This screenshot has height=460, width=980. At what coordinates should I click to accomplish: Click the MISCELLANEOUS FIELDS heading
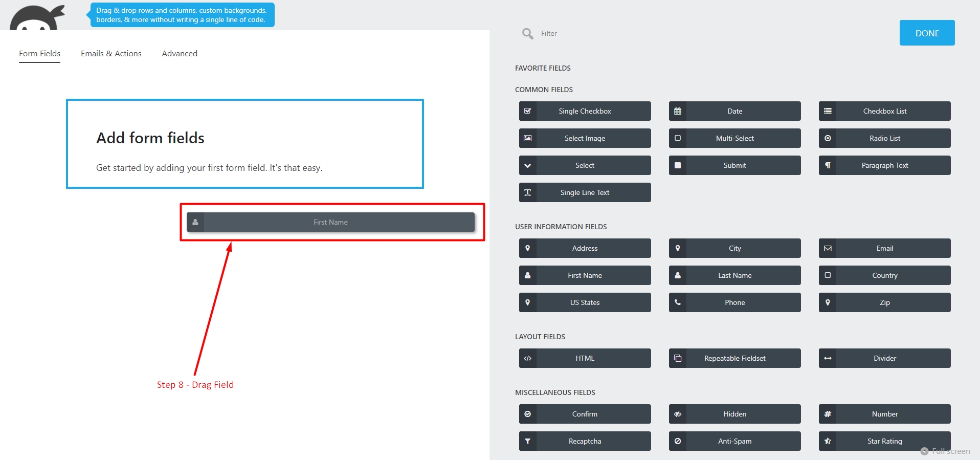(555, 392)
